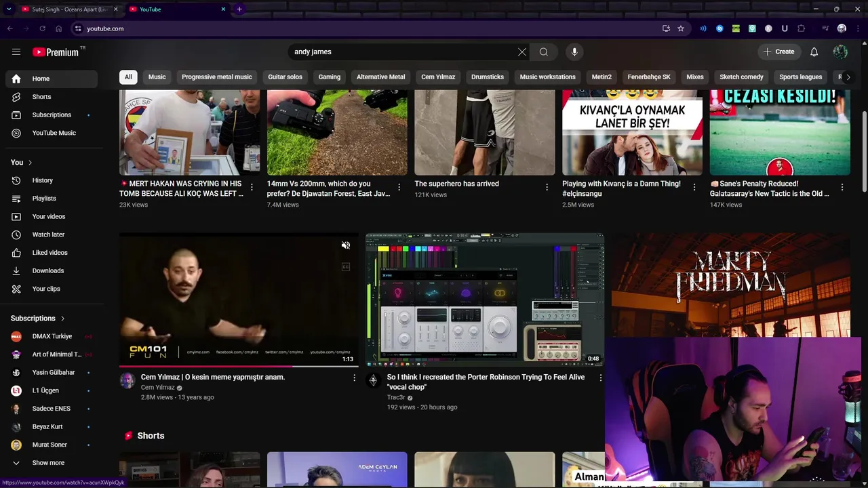Open Downloads in the sidebar
The height and width of the screenshot is (488, 868).
point(52,270)
